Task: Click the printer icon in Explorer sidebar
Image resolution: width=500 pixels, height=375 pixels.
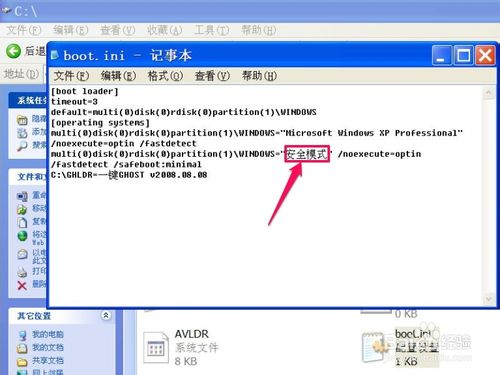Action: point(22,272)
